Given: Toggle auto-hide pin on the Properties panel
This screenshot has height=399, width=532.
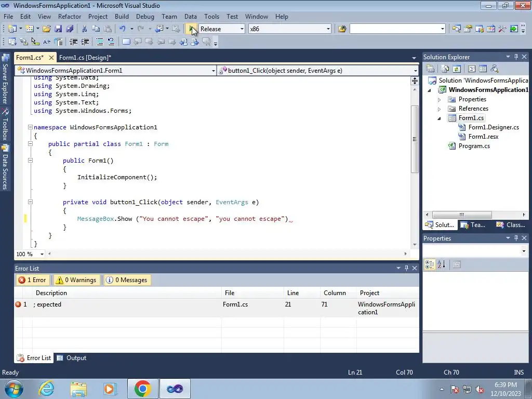Looking at the screenshot, I should click(x=516, y=238).
